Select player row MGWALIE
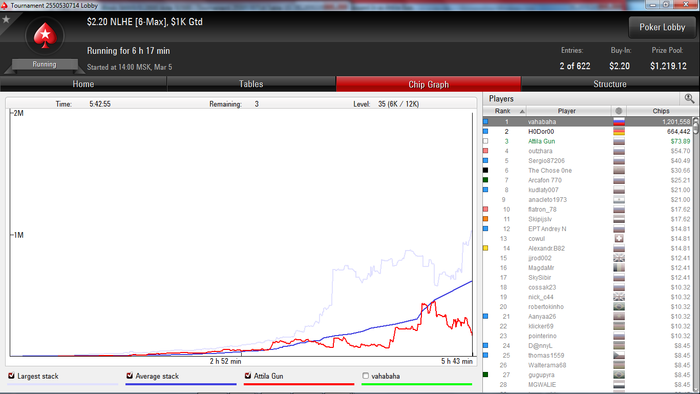 pos(588,385)
